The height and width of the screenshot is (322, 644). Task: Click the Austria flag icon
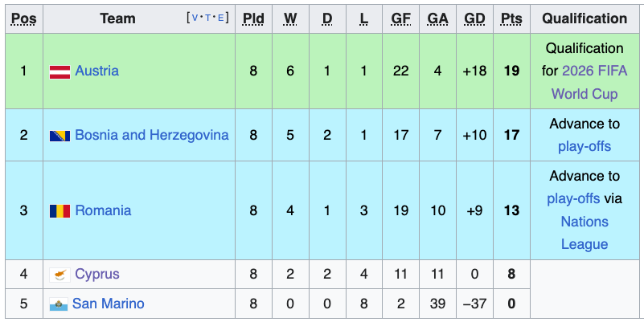pos(60,71)
